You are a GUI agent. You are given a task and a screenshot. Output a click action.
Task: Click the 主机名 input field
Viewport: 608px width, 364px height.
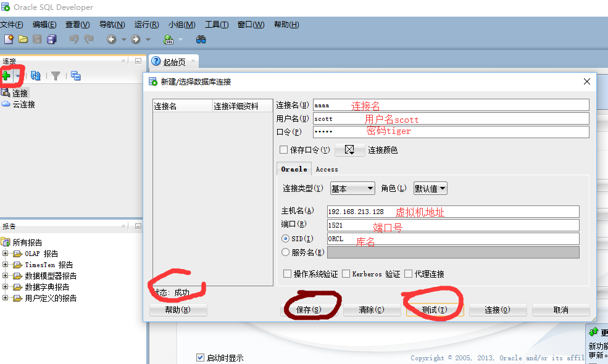pyautogui.click(x=453, y=212)
